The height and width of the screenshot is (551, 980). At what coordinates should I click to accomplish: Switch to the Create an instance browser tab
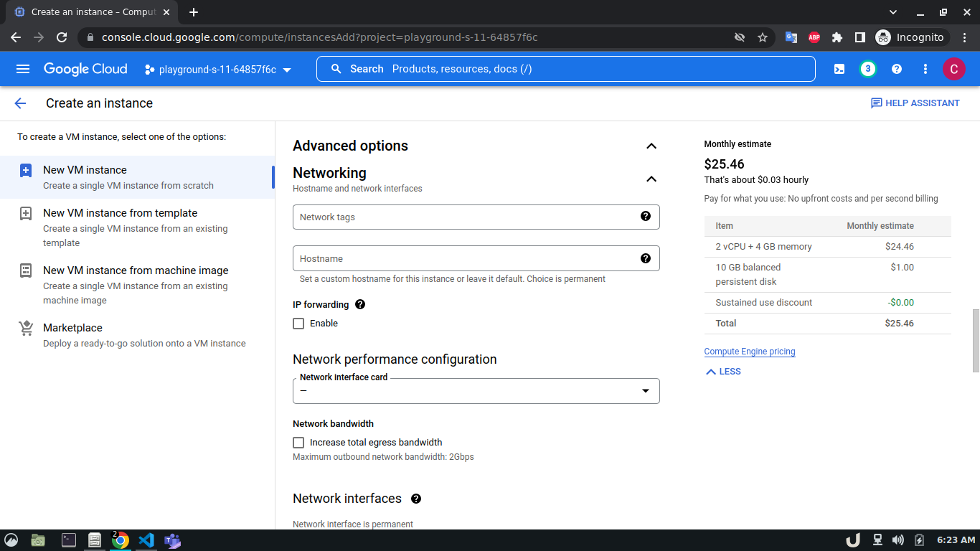click(93, 12)
